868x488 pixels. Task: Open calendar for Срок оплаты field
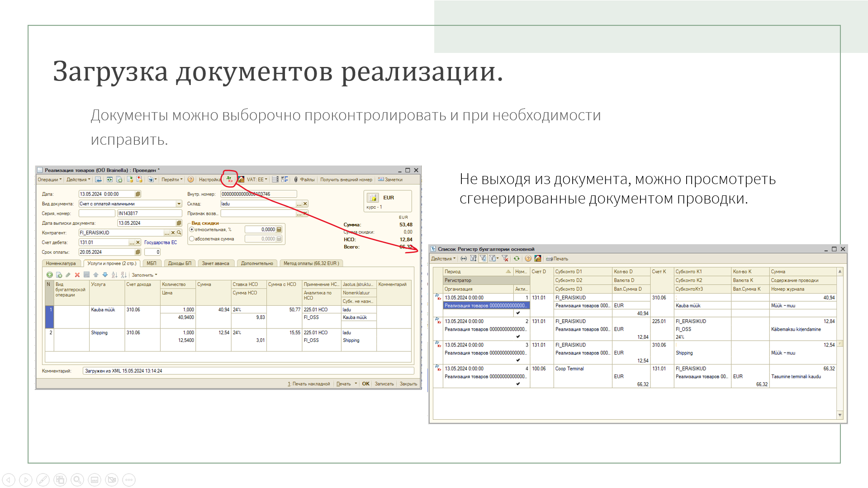(138, 252)
